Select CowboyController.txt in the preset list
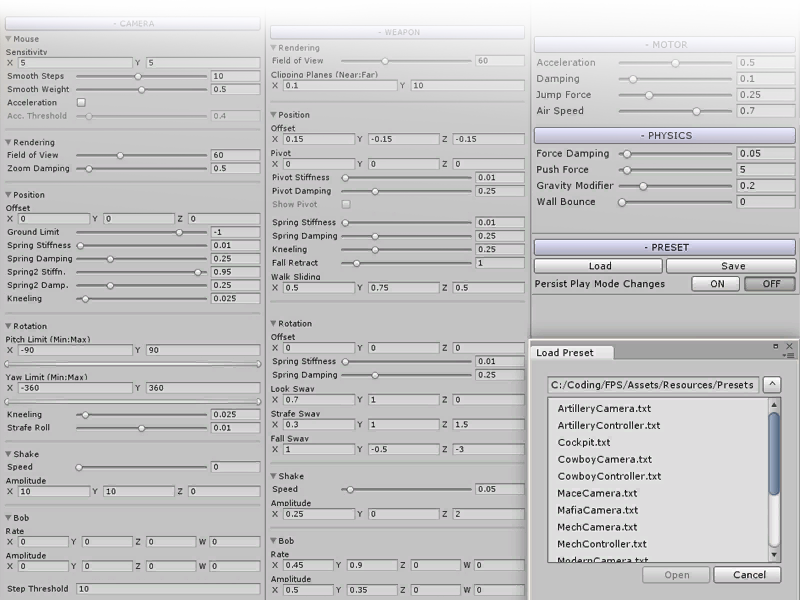 [609, 476]
